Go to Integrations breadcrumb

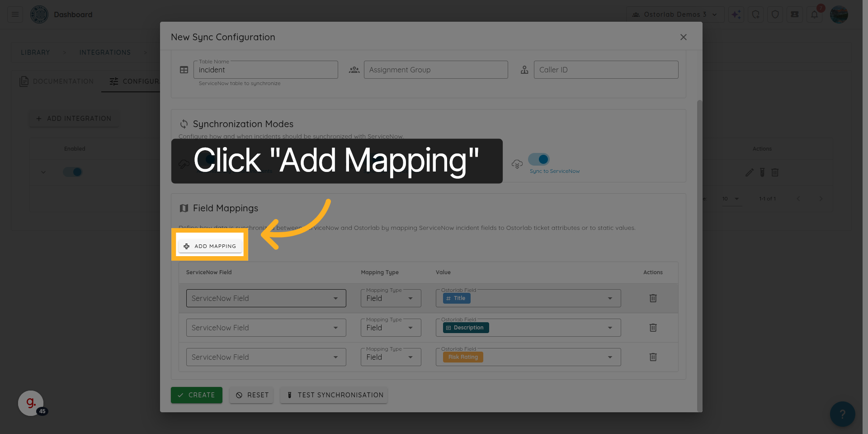(x=105, y=52)
